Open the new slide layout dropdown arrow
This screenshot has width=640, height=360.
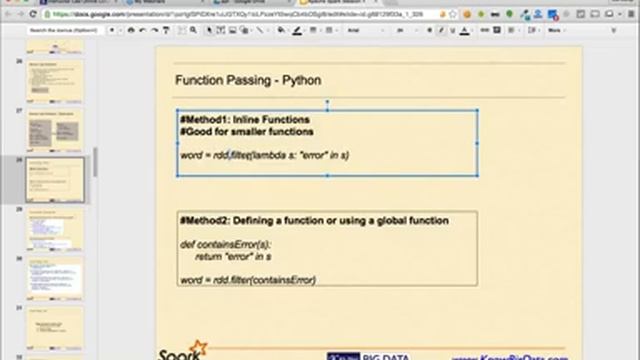coord(120,30)
